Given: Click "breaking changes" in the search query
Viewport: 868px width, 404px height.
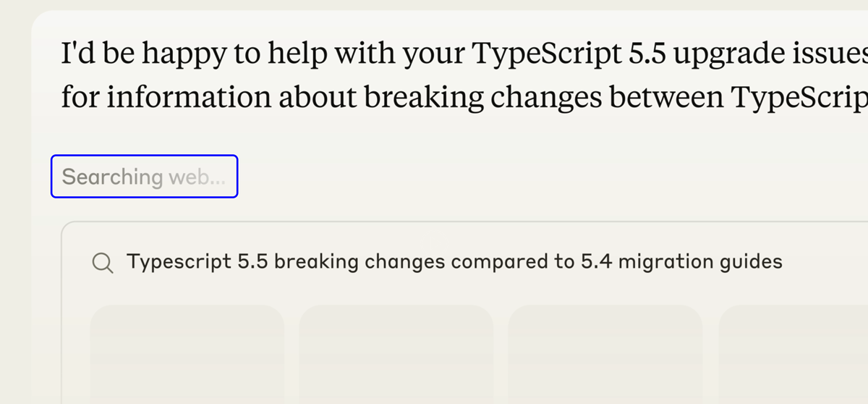Looking at the screenshot, I should tap(360, 261).
